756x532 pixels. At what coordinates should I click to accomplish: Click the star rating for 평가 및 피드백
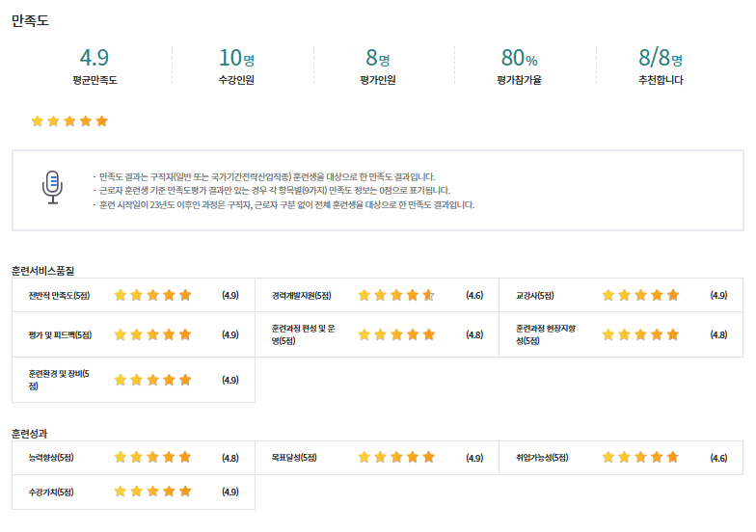153,334
